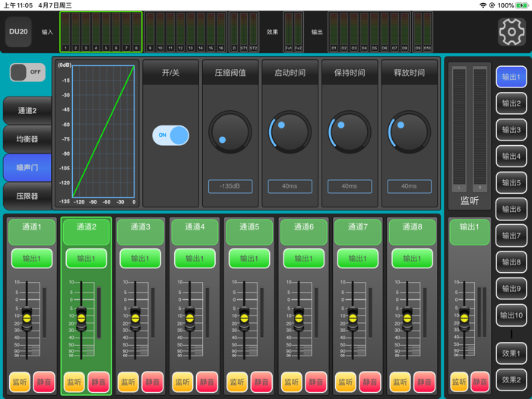Click the 通道1 fader handle

click(x=27, y=318)
